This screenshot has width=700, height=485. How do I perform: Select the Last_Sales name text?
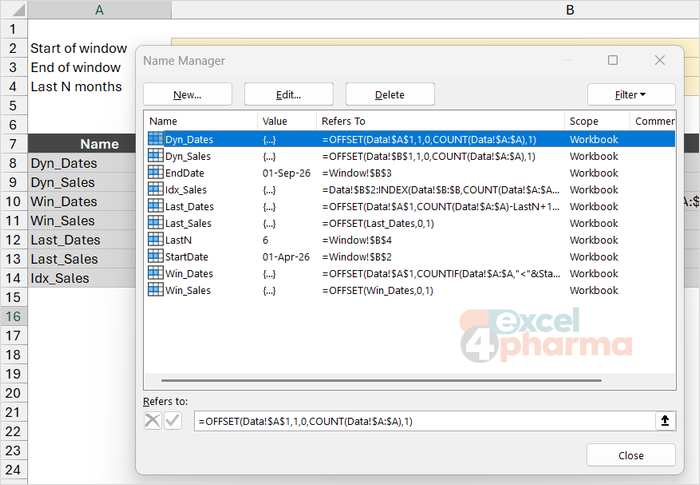(188, 223)
